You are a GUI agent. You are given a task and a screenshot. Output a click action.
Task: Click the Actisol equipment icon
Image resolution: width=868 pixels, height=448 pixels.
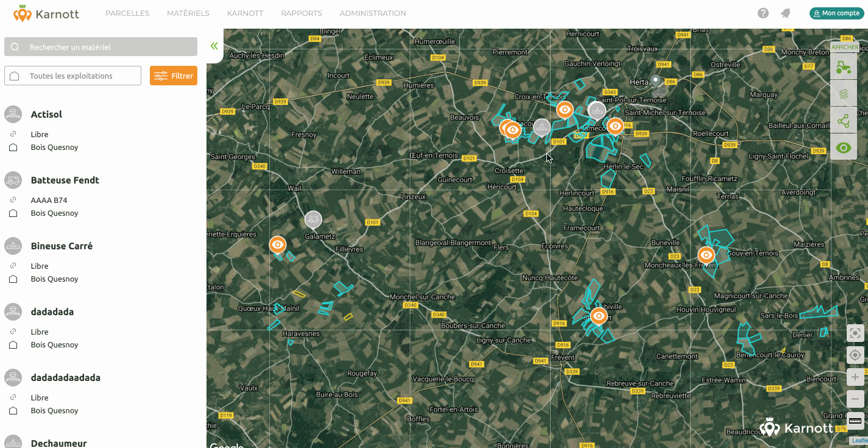click(x=13, y=114)
